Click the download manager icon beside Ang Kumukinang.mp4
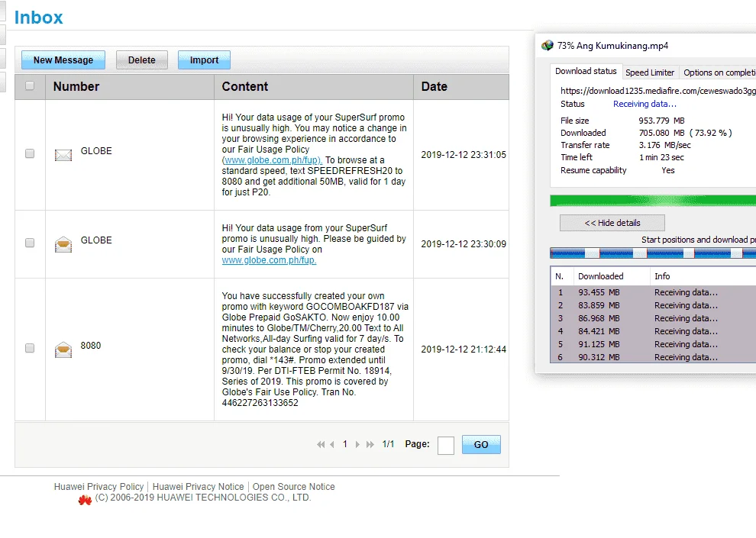Viewport: 756px width, 538px height. point(548,46)
